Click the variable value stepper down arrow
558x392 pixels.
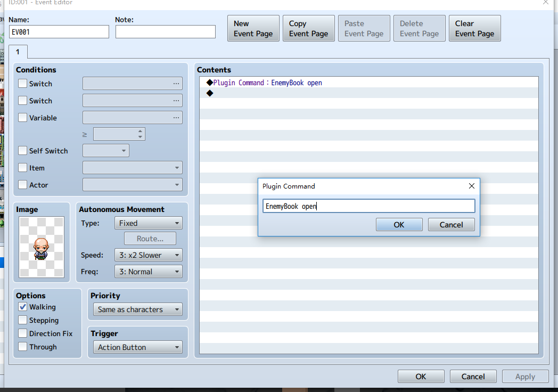pos(141,137)
